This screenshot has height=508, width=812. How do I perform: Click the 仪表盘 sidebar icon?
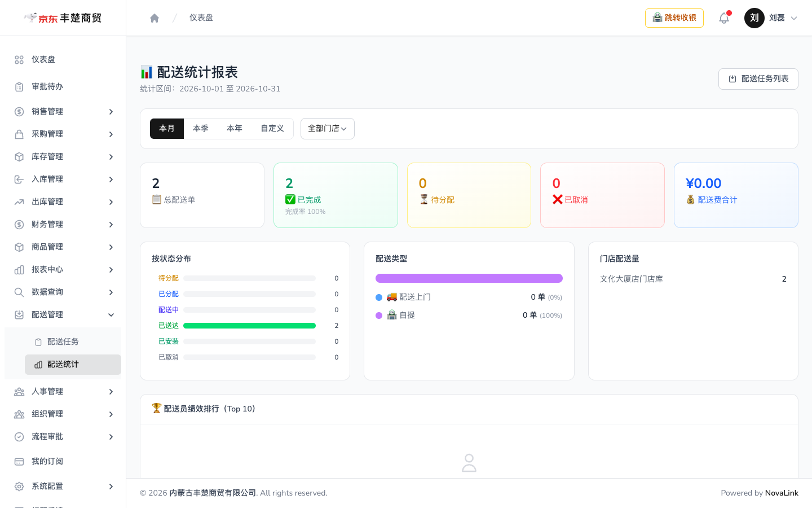pos(19,60)
